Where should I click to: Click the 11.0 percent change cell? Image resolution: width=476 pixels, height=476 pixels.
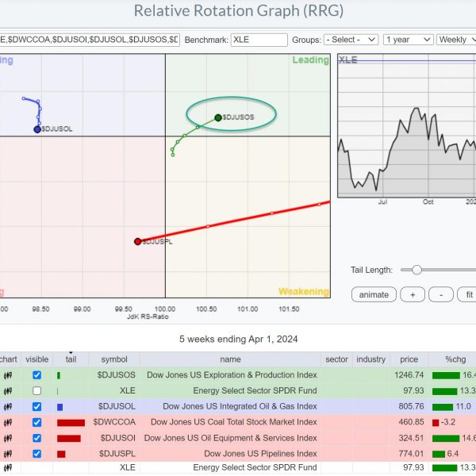point(451,406)
